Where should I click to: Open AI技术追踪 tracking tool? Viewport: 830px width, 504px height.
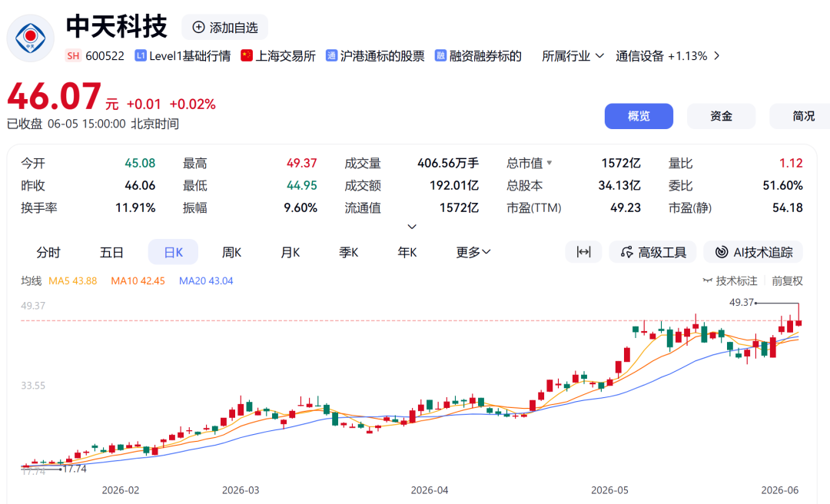coord(752,252)
